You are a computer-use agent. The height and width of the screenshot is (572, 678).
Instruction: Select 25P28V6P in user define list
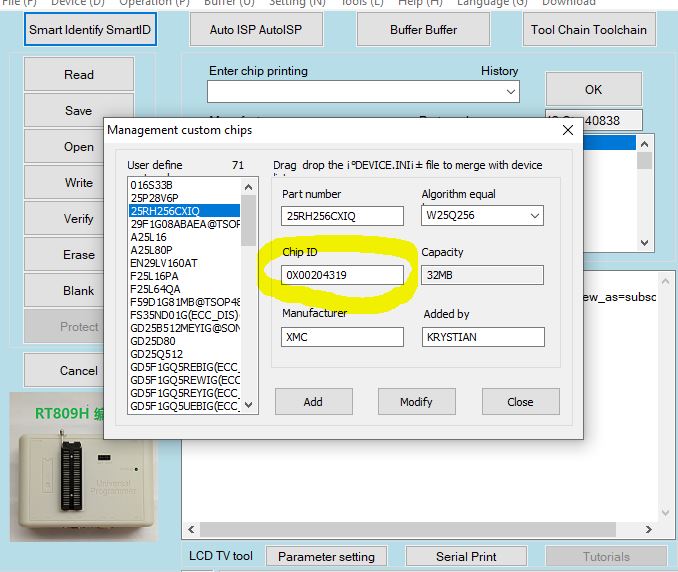click(184, 198)
